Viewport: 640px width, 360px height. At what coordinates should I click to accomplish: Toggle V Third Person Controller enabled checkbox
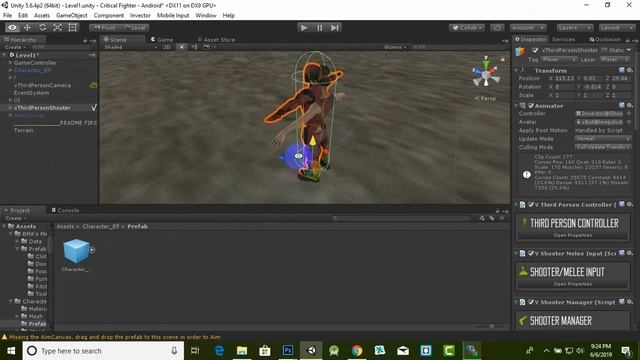pyautogui.click(x=531, y=204)
